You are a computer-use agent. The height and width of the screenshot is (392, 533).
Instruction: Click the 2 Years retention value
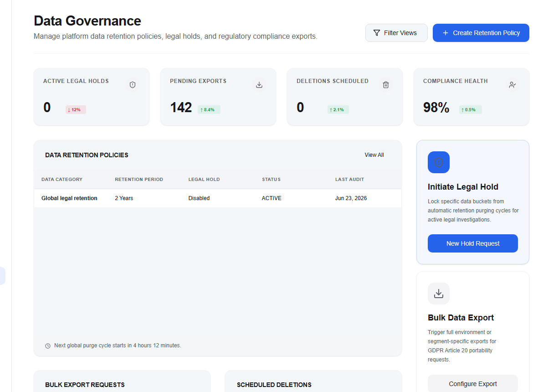click(x=124, y=198)
